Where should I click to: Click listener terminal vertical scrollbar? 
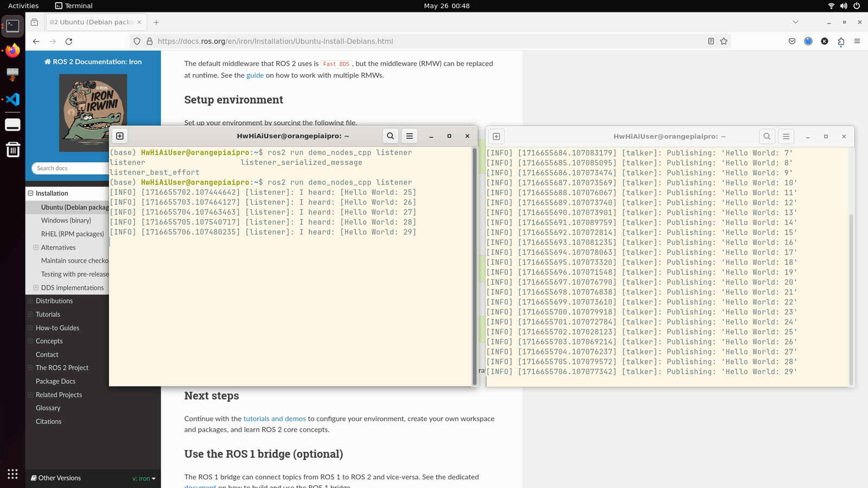click(475, 266)
